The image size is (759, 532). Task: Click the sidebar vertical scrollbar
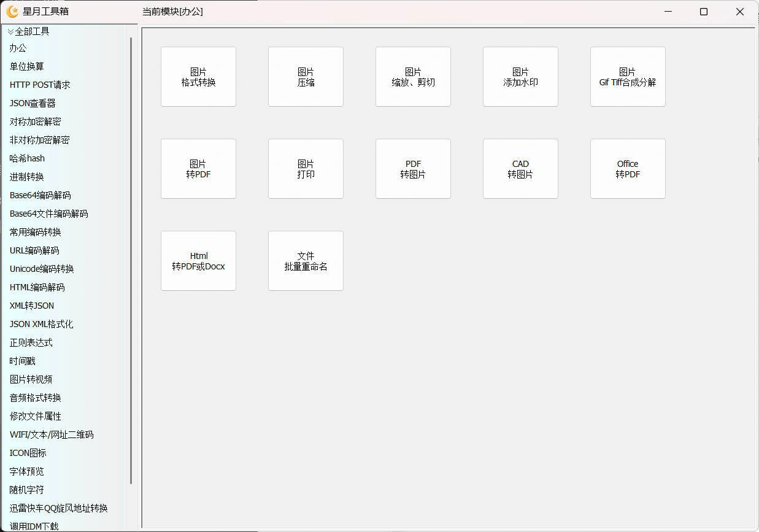tap(131, 261)
